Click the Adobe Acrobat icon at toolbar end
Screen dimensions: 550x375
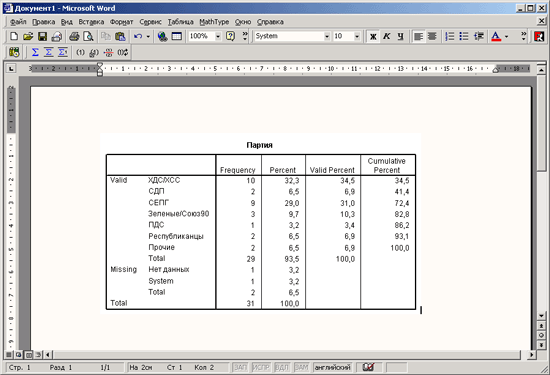pos(539,36)
